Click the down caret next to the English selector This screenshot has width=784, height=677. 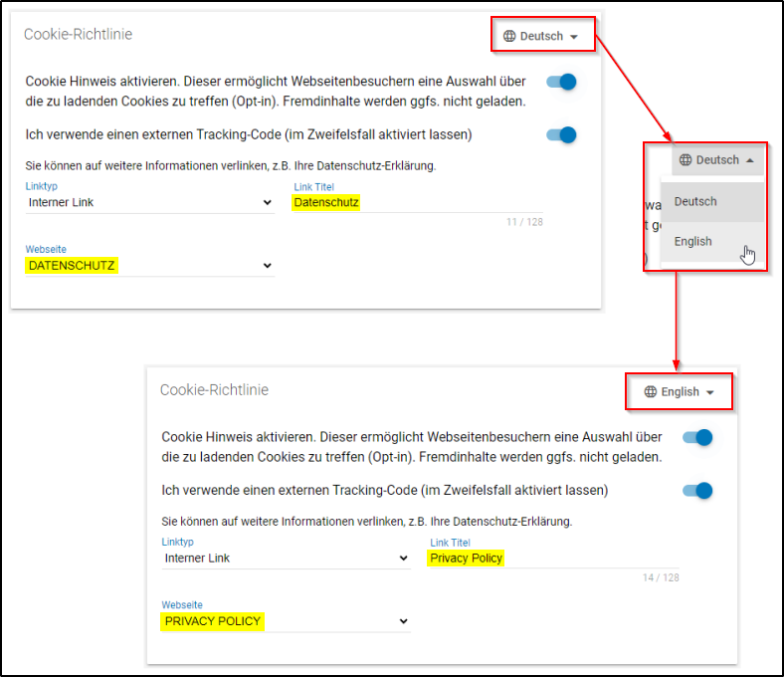pyautogui.click(x=710, y=392)
